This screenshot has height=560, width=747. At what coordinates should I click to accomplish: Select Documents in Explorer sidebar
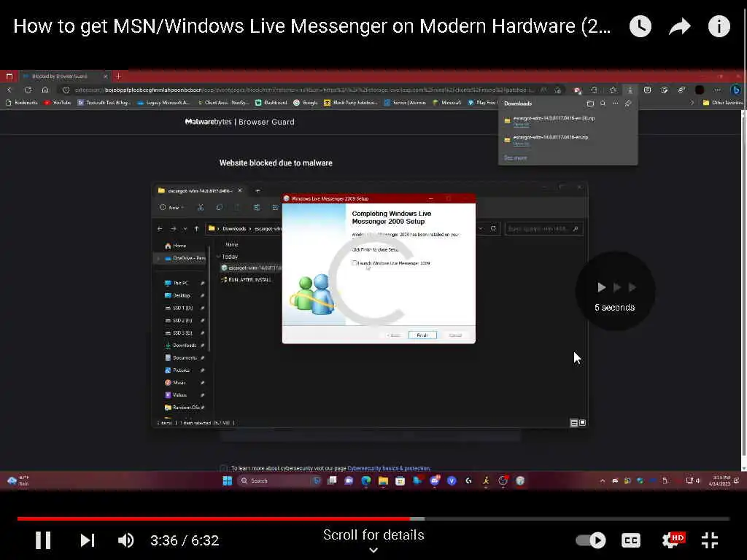[181, 357]
